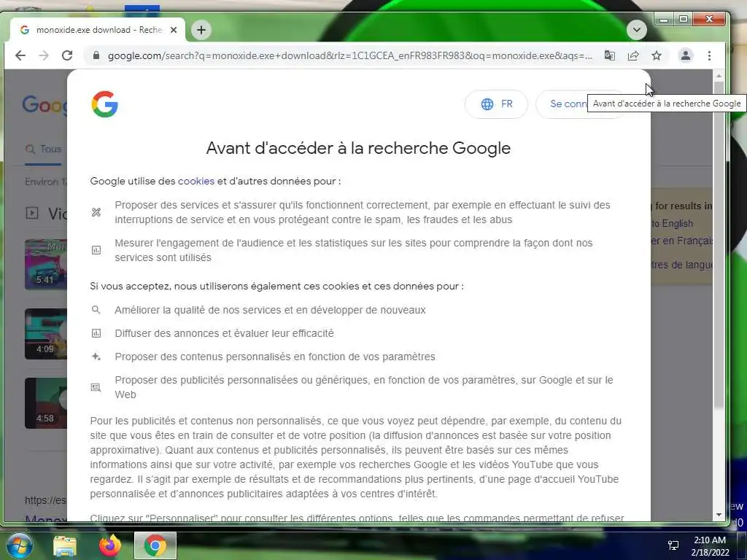Image resolution: width=747 pixels, height=560 pixels.
Task: Click the dialog heading 'Avant d'accéder à la recherche Google'
Action: click(358, 148)
